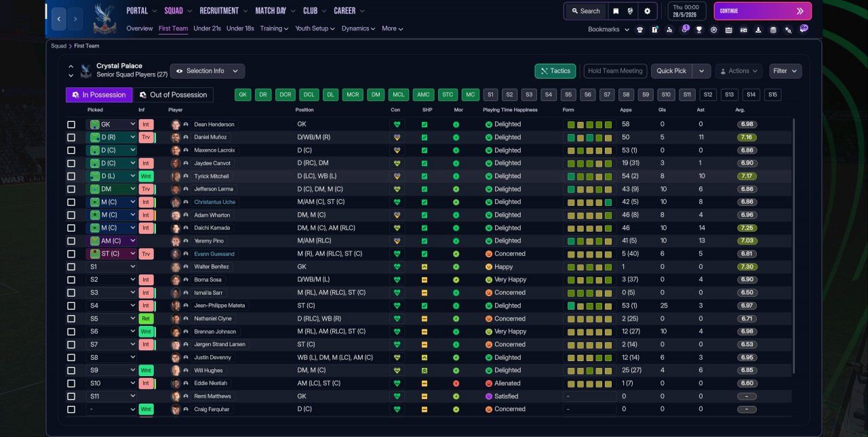
Task: Click the bookmark flag icon beside Search
Action: (616, 11)
